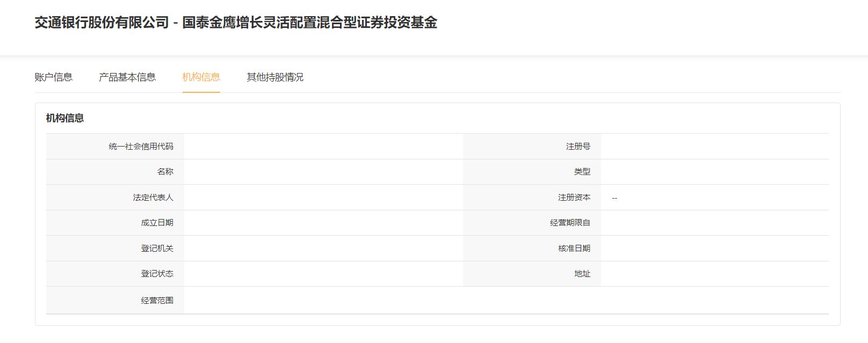Click the 注册号 field label
The image size is (868, 343).
pos(578,147)
